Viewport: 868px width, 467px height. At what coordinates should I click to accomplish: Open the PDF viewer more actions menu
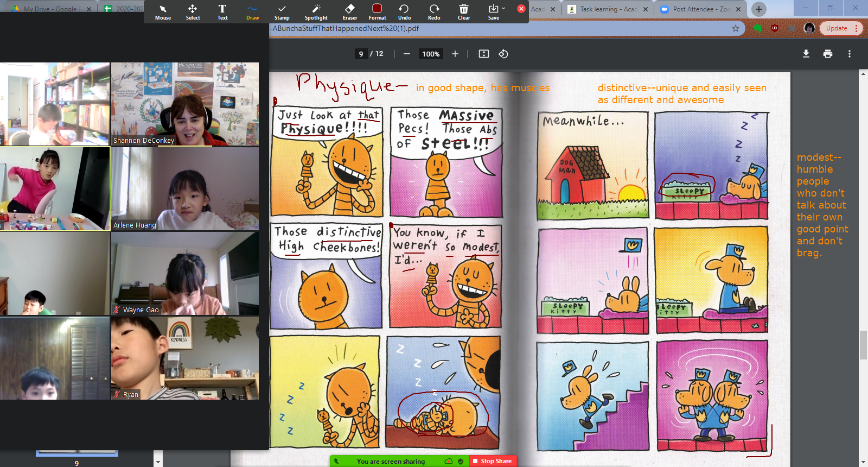pos(850,54)
